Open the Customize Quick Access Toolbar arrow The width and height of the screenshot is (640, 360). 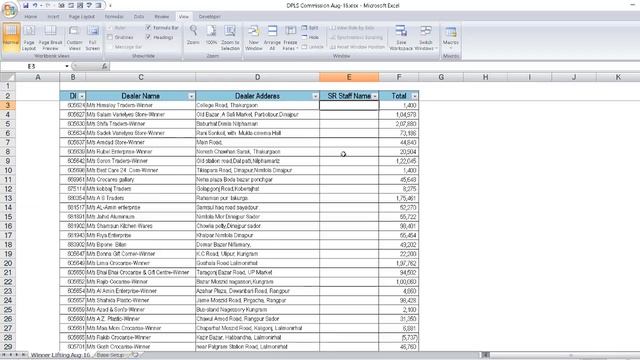click(110, 6)
